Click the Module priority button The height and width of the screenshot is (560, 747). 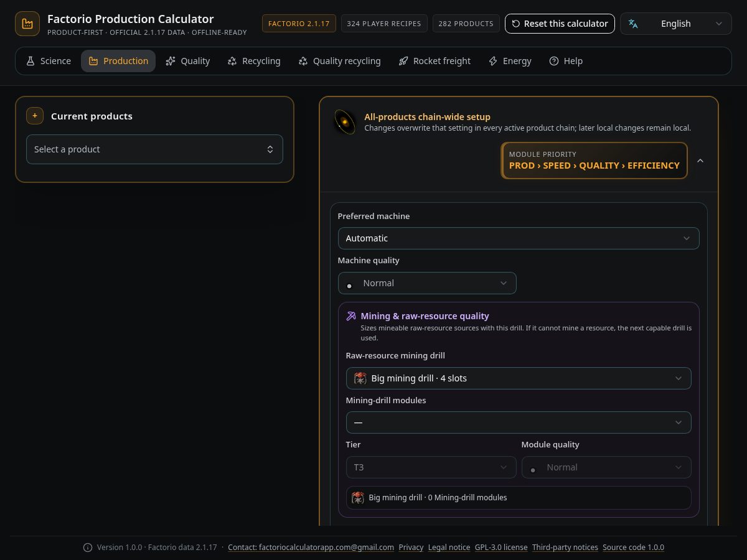(594, 161)
